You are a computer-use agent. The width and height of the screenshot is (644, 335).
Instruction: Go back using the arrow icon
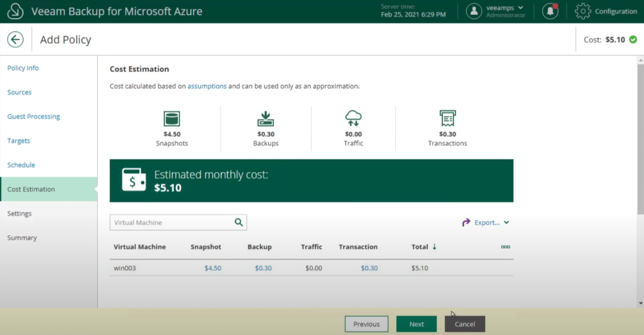(x=16, y=39)
